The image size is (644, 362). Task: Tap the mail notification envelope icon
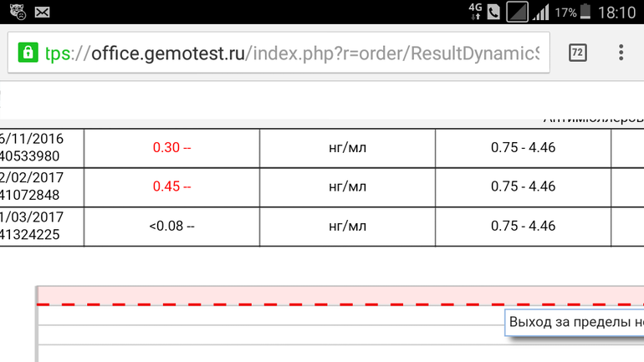point(42,13)
